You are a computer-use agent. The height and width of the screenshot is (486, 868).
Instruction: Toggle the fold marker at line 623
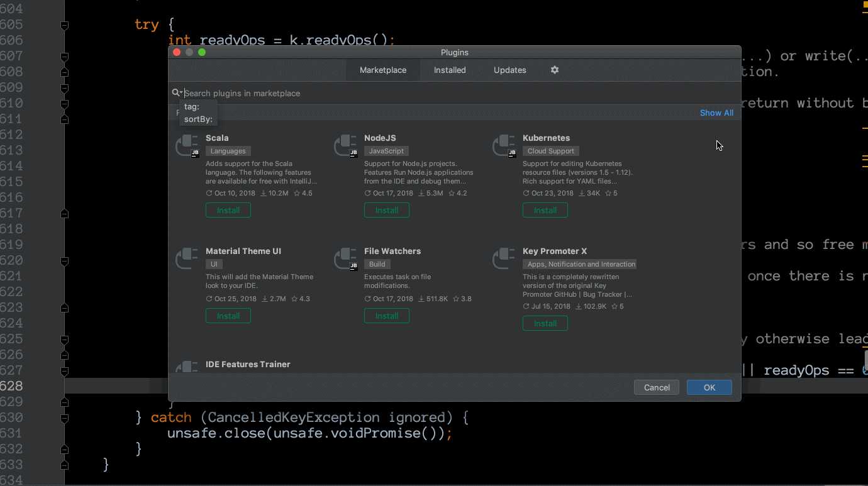[x=64, y=308]
